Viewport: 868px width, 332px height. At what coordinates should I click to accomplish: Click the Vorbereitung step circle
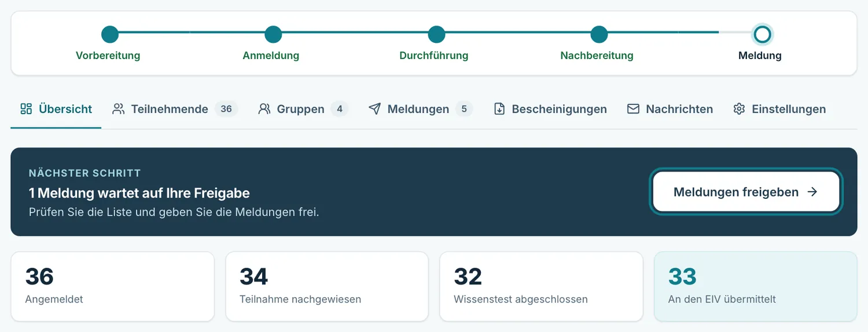coord(109,35)
